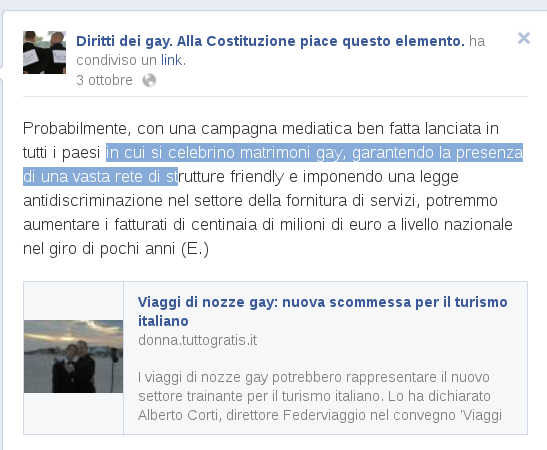Click the article description snippet text
Image resolution: width=547 pixels, height=450 pixels.
pyautogui.click(x=320, y=396)
